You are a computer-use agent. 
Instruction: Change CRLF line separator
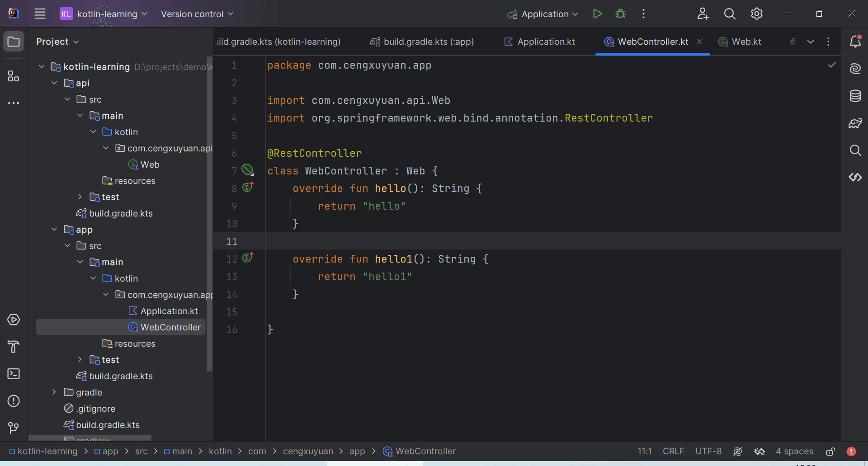coord(673,451)
